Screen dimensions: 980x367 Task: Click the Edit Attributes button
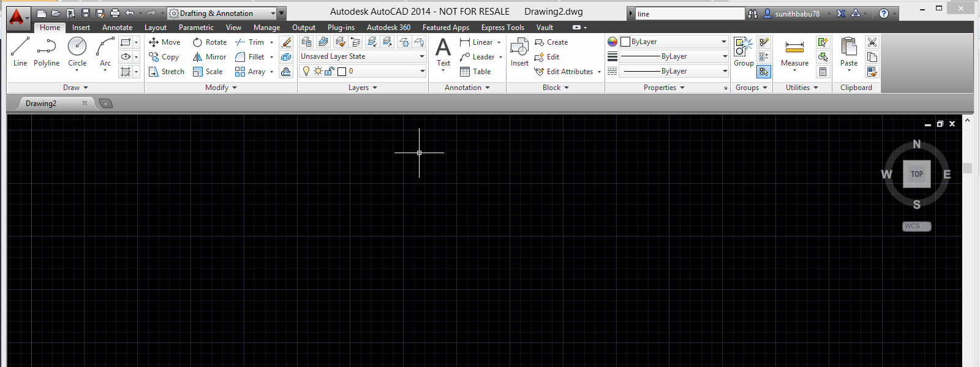tap(568, 72)
